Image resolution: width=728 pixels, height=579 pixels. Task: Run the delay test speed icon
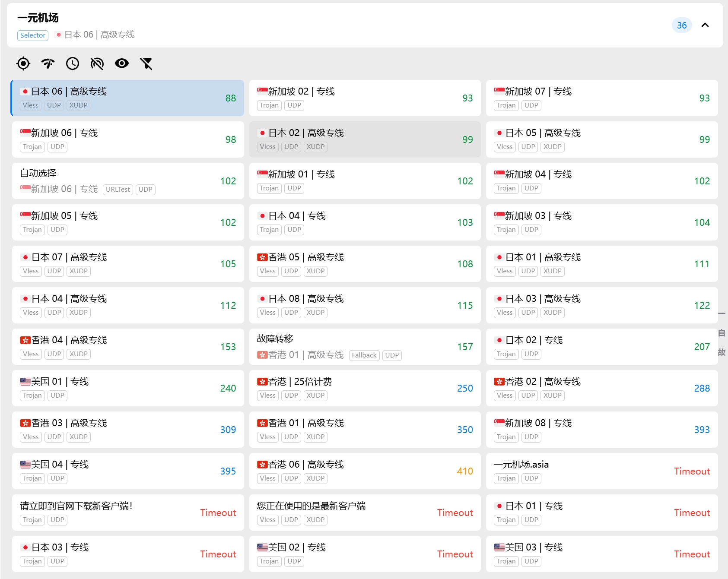click(48, 64)
